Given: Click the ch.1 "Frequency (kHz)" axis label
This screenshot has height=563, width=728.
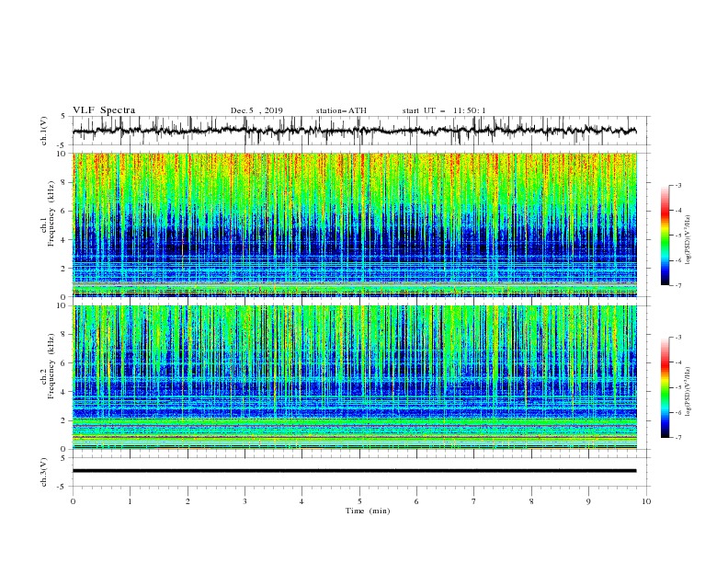Looking at the screenshot, I should coord(51,214).
